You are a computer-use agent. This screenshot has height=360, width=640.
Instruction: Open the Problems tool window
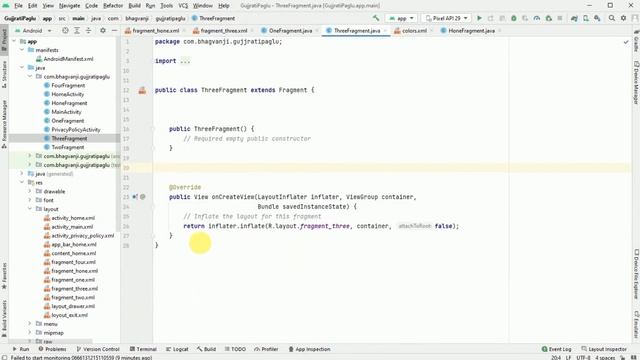tap(52, 349)
